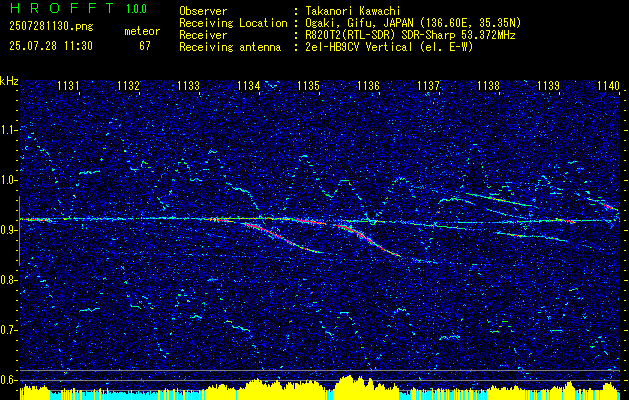Click the 1134 time axis marker
This screenshot has height=400, width=629.
coord(249,85)
